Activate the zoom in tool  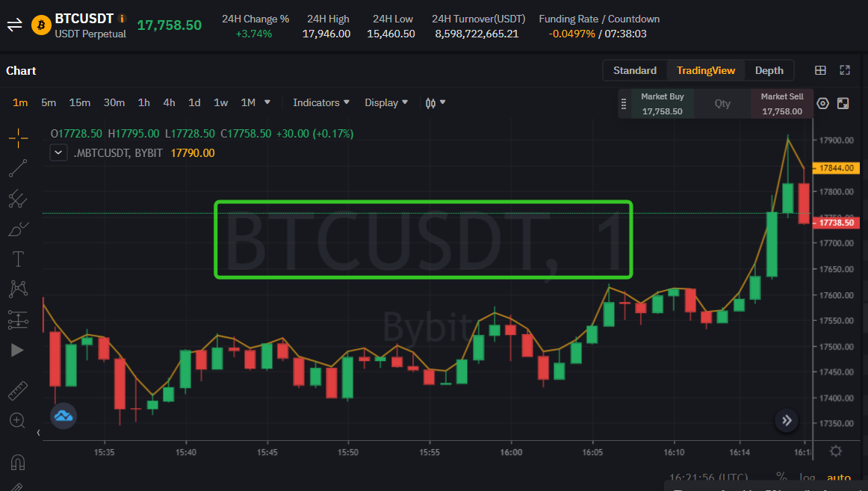(18, 421)
